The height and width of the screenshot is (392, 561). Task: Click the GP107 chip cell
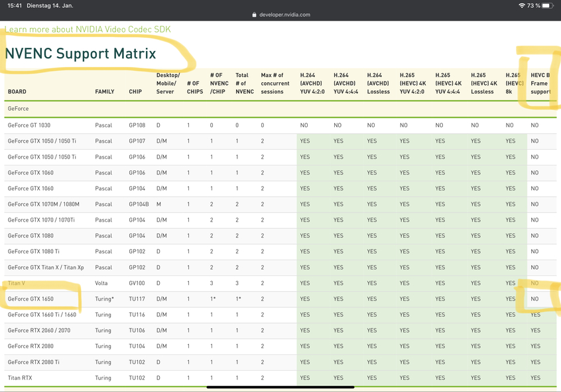137,141
